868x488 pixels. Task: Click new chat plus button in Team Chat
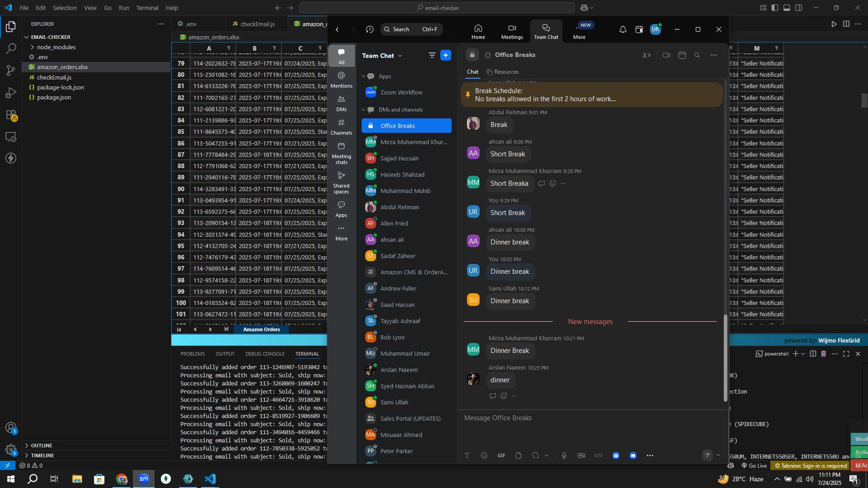[x=446, y=55]
